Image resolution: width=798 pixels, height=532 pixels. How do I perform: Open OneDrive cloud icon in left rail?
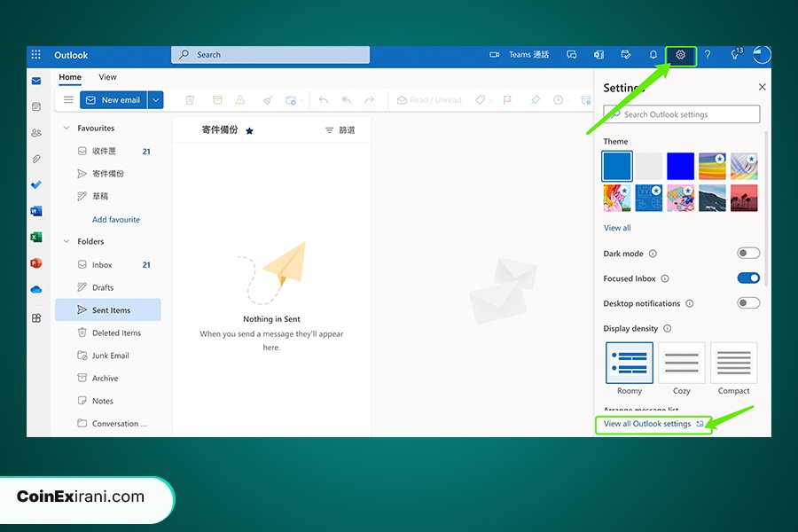pyautogui.click(x=36, y=289)
